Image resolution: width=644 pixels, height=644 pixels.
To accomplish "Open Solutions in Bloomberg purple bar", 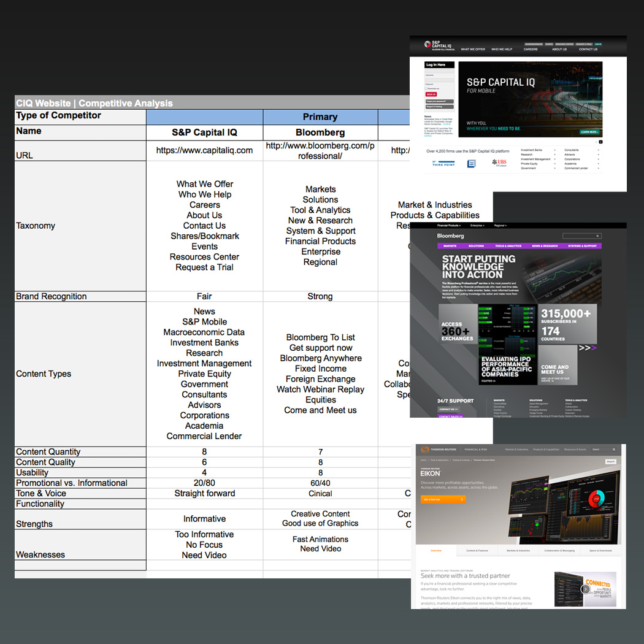I will click(x=476, y=245).
